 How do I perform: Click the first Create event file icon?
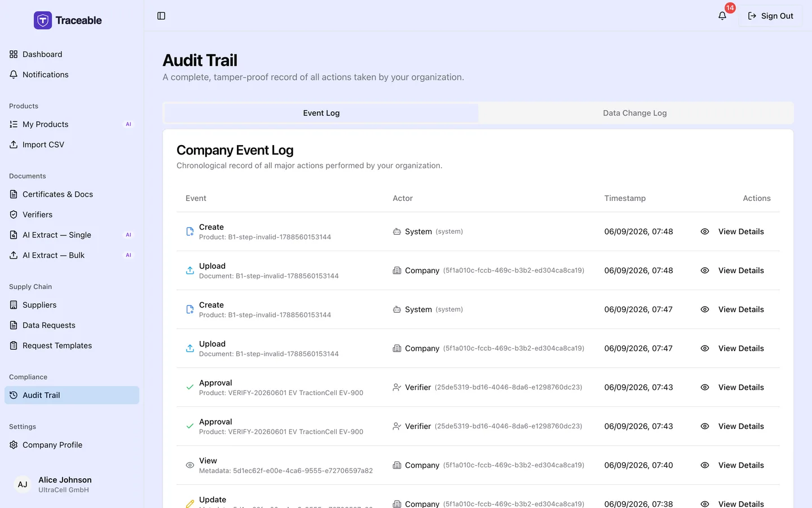[190, 231]
